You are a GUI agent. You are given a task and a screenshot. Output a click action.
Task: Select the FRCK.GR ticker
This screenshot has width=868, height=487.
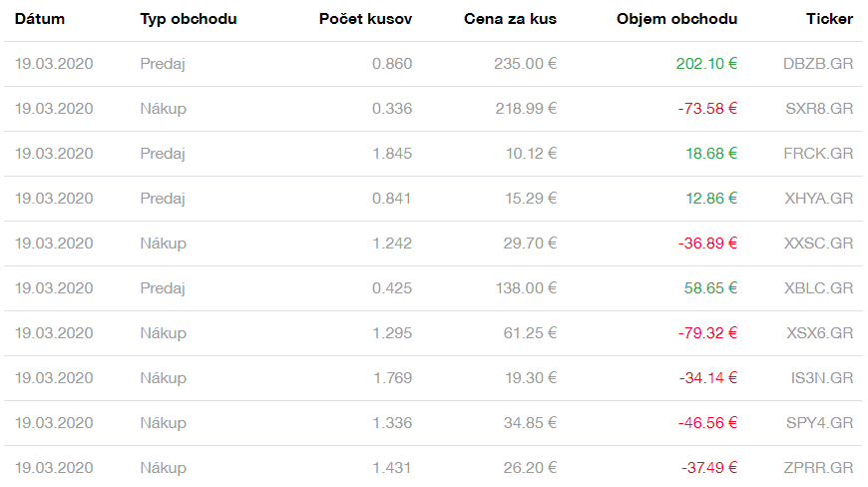[x=819, y=154]
